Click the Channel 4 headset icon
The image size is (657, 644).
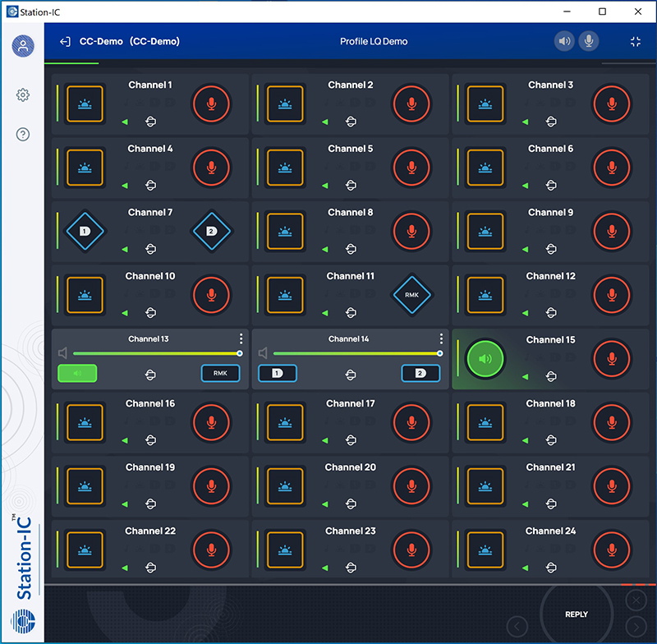151,185
